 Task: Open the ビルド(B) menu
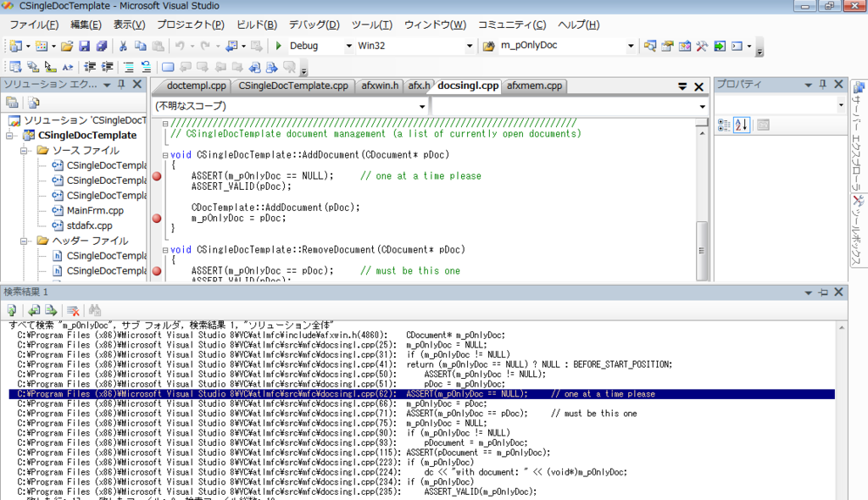(256, 25)
